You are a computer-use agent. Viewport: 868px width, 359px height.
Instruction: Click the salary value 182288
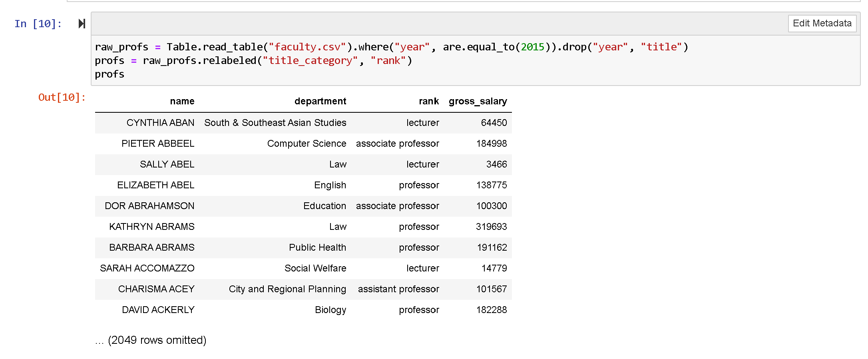pyautogui.click(x=492, y=310)
